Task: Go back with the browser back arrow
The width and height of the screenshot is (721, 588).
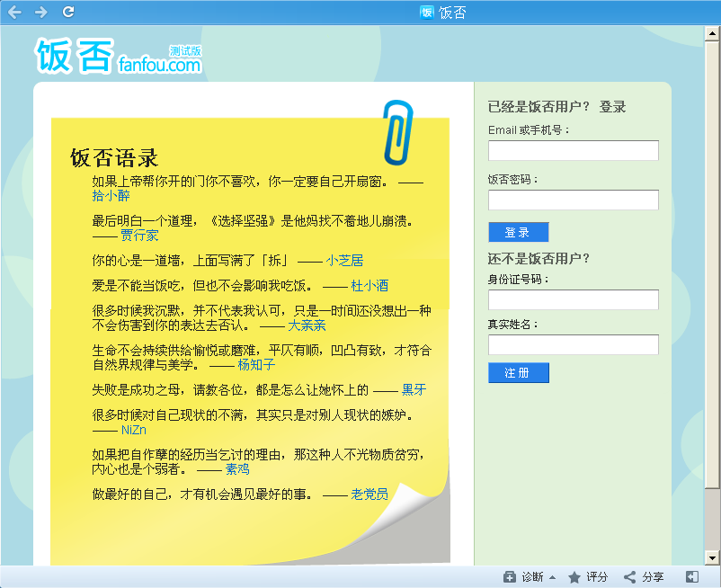Action: coord(14,12)
